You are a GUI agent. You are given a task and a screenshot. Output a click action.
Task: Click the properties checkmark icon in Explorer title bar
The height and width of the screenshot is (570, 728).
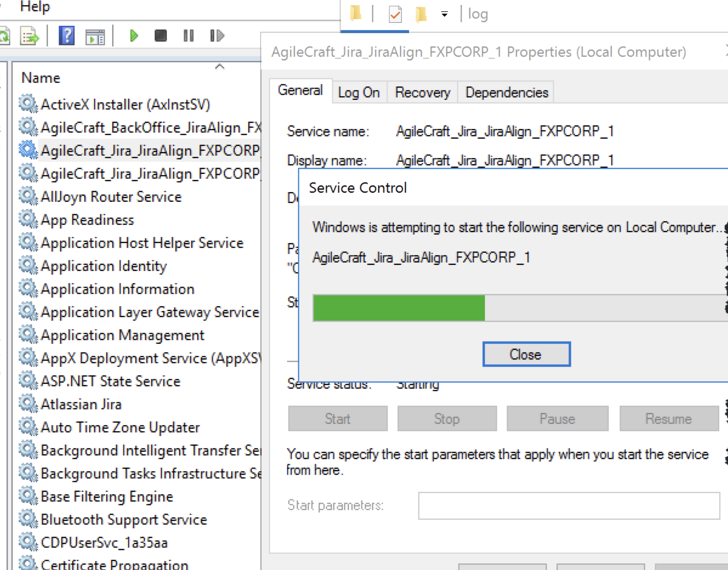point(395,14)
